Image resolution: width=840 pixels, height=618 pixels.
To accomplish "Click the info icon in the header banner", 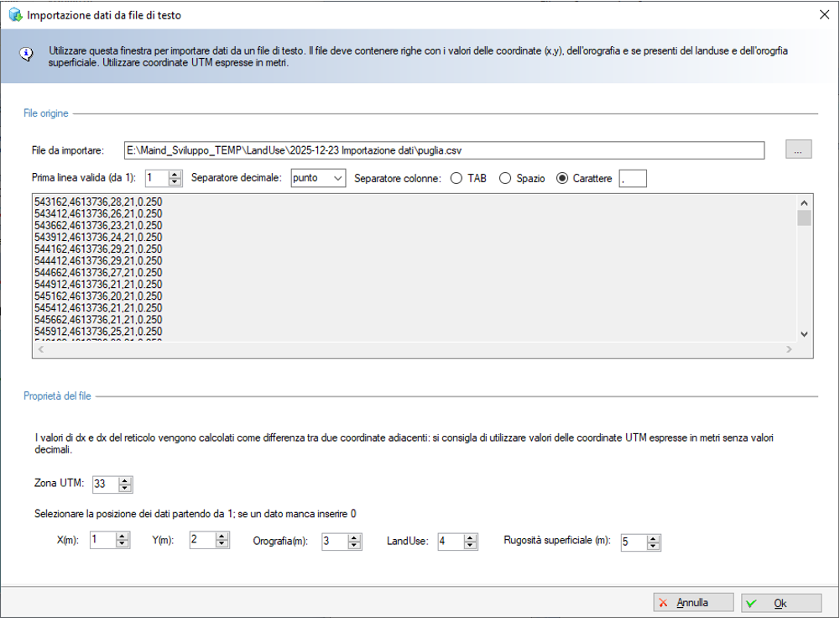I will click(x=27, y=54).
